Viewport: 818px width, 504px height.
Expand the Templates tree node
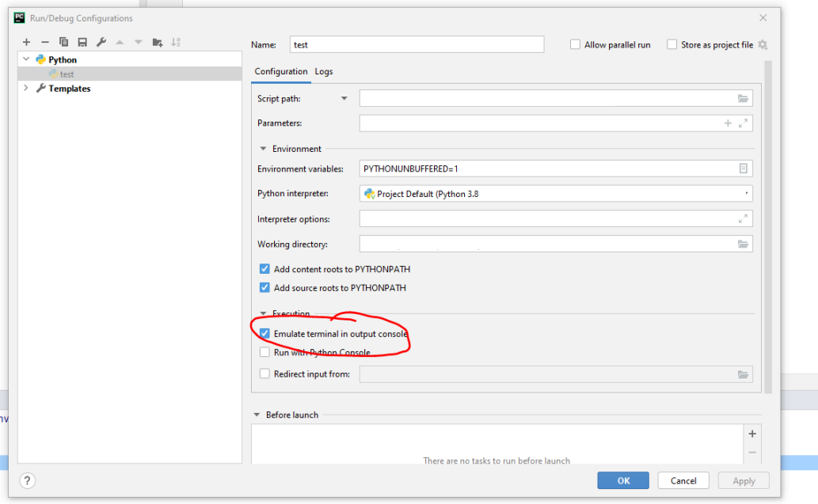(x=26, y=88)
